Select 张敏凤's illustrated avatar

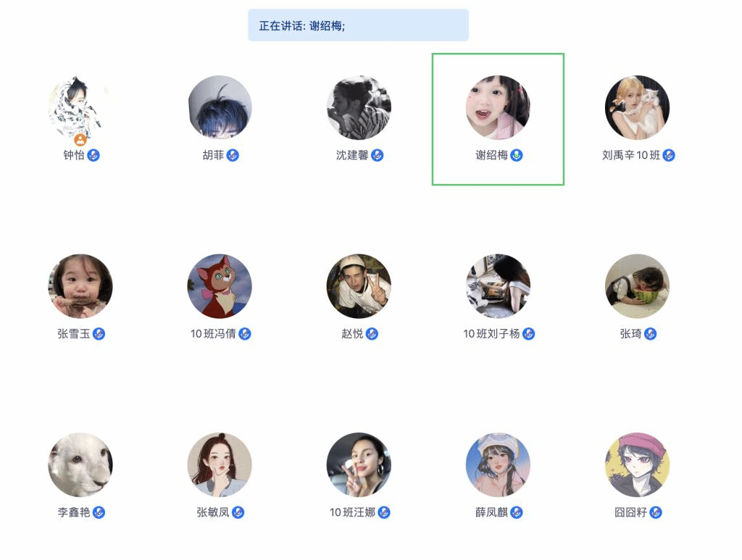[220, 465]
